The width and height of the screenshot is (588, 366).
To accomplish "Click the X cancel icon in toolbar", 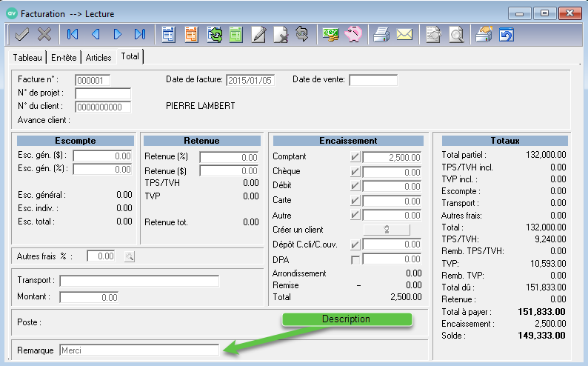I will pos(44,34).
